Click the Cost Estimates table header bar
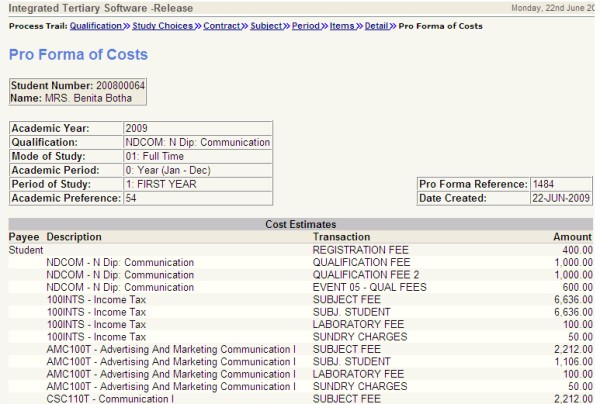This screenshot has width=600, height=404. [300, 224]
